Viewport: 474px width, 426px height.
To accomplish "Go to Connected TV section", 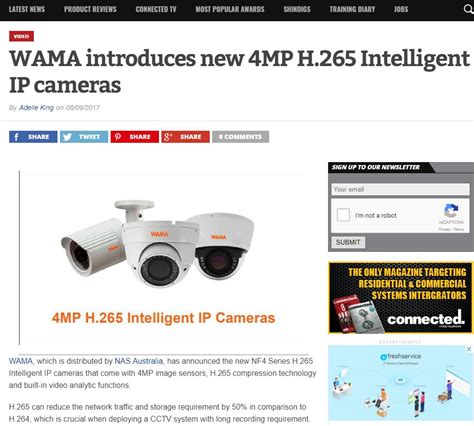I will (156, 9).
